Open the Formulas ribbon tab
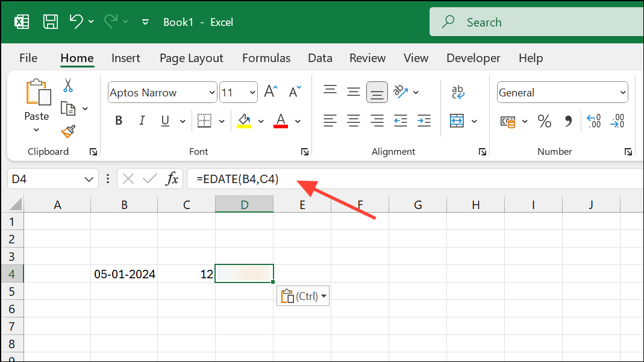 click(x=266, y=58)
